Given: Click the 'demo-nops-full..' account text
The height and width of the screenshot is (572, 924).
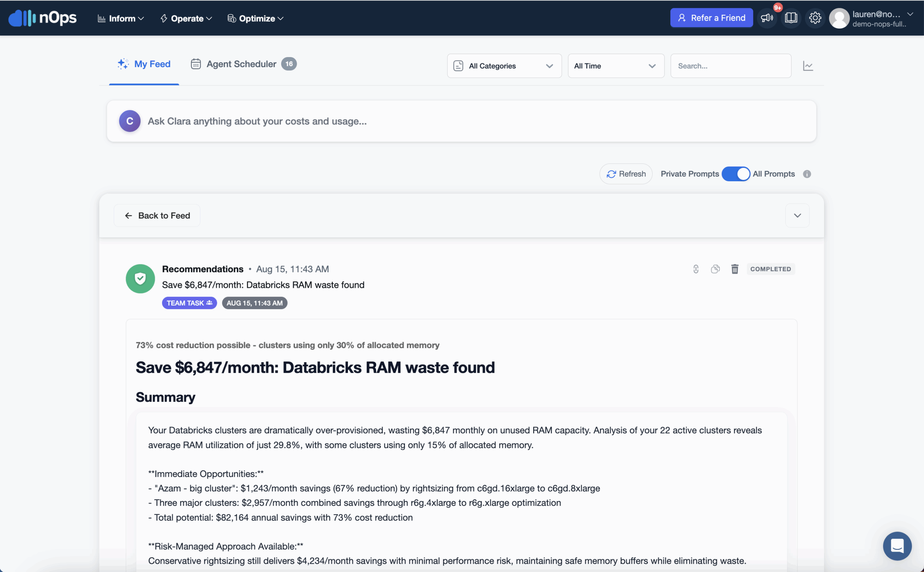Looking at the screenshot, I should point(879,24).
